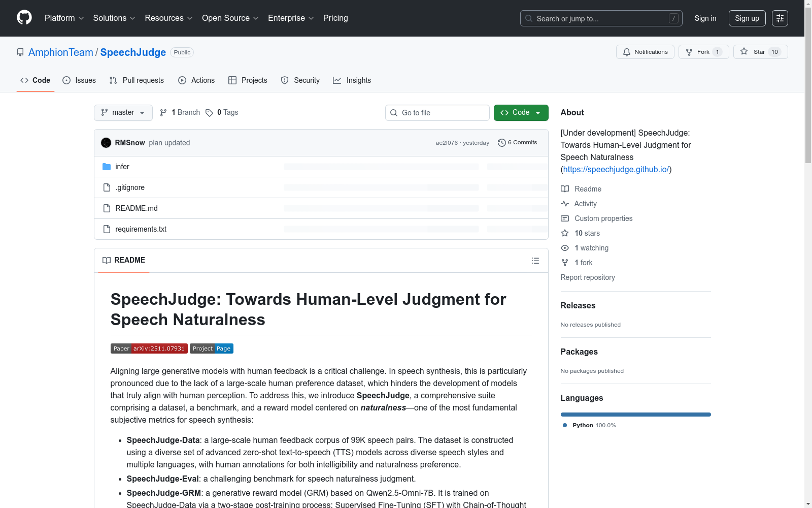The height and width of the screenshot is (508, 812).
Task: Open the Projects tab
Action: click(x=248, y=80)
